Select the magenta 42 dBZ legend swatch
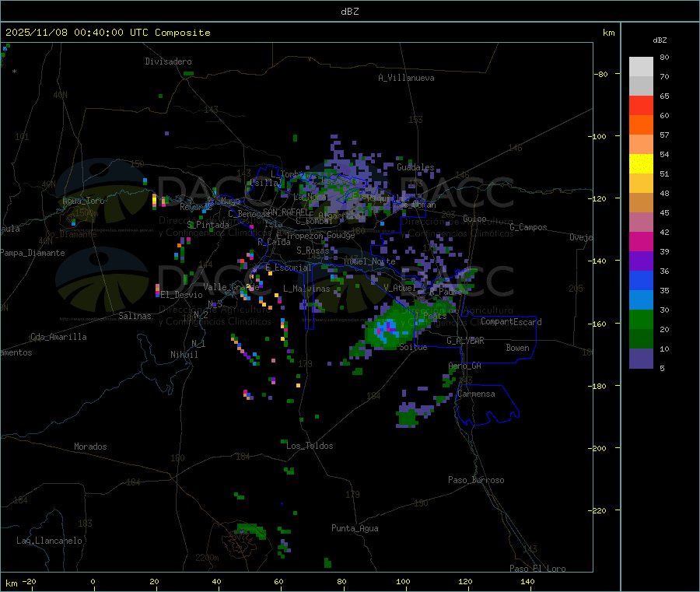Screen dimensions: 700x592 641,241
